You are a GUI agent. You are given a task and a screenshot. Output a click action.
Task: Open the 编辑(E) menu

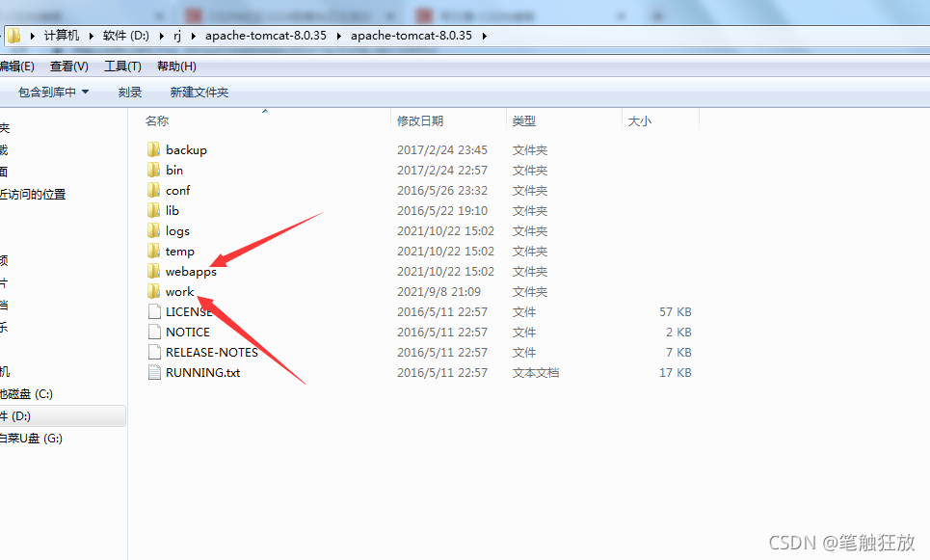pos(17,66)
